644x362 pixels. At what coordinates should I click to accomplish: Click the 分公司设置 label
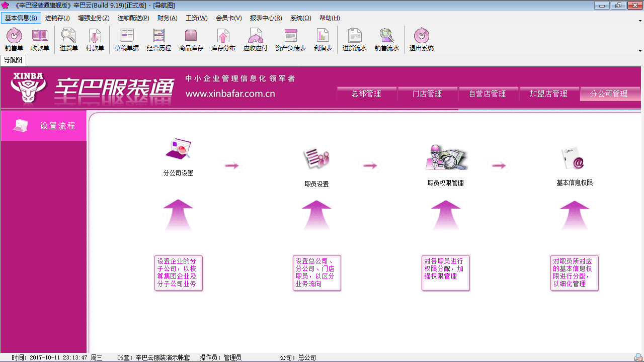click(x=178, y=173)
